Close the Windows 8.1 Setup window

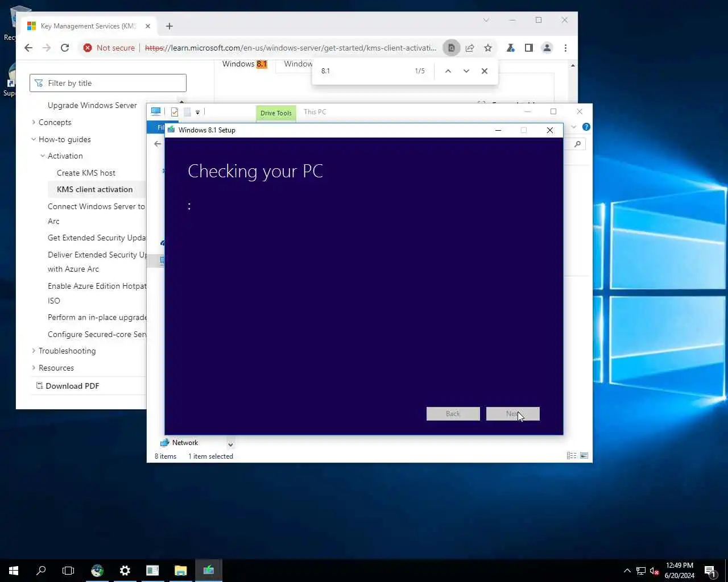point(550,130)
